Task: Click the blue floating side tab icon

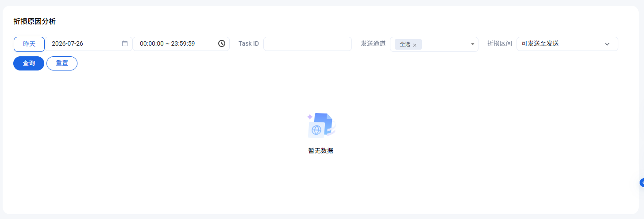Action: point(642,182)
